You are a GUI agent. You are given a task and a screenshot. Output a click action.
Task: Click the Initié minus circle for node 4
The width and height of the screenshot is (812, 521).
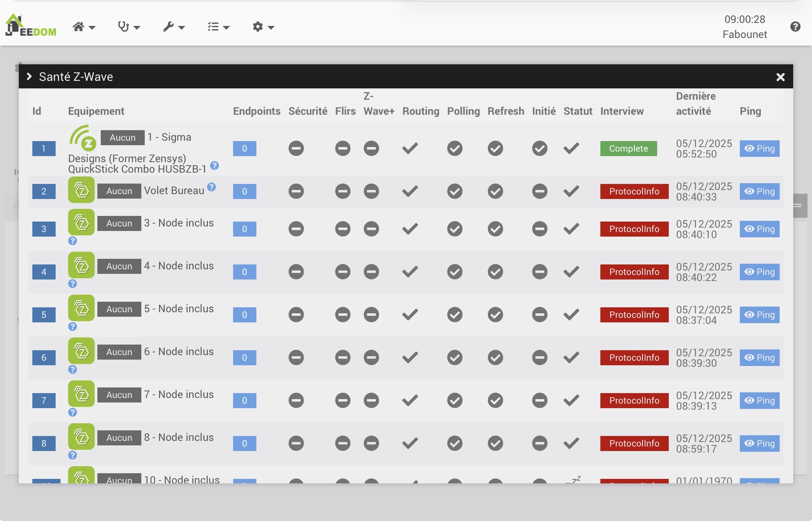click(539, 272)
